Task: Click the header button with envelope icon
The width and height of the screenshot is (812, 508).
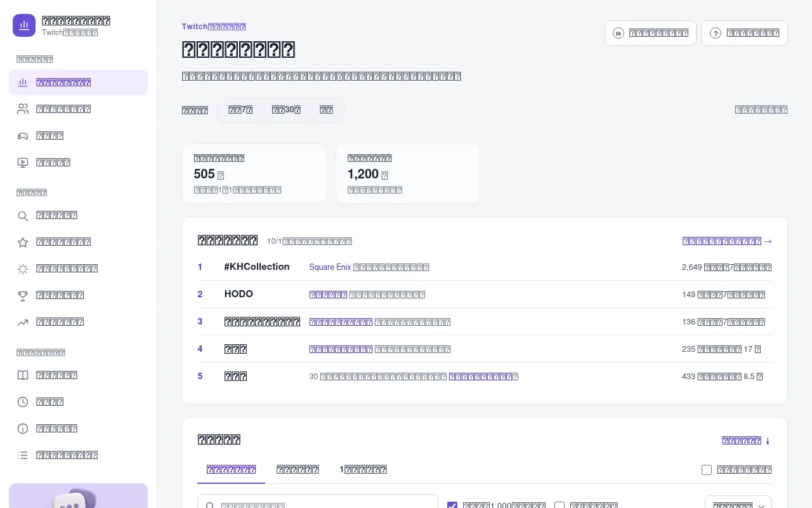Action: point(650,33)
